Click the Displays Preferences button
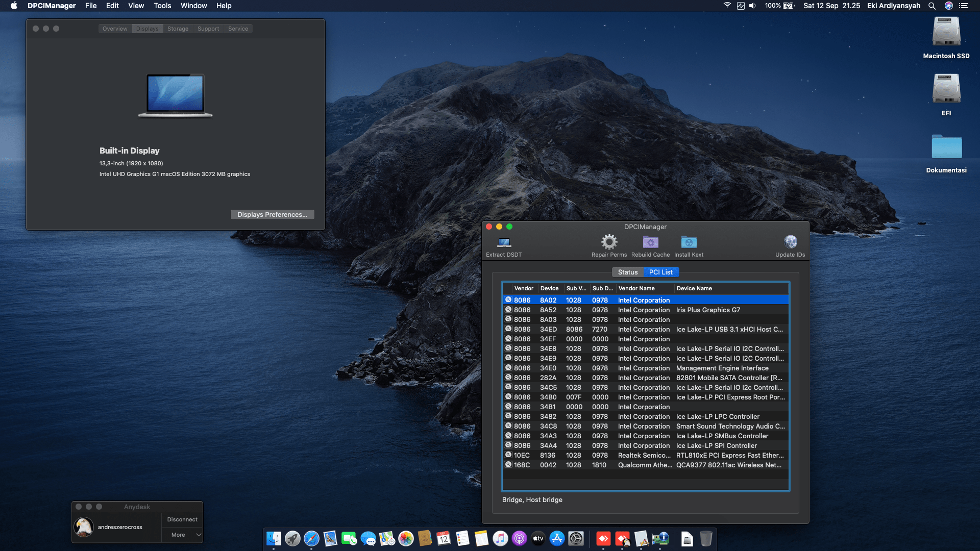980x551 pixels. tap(272, 214)
